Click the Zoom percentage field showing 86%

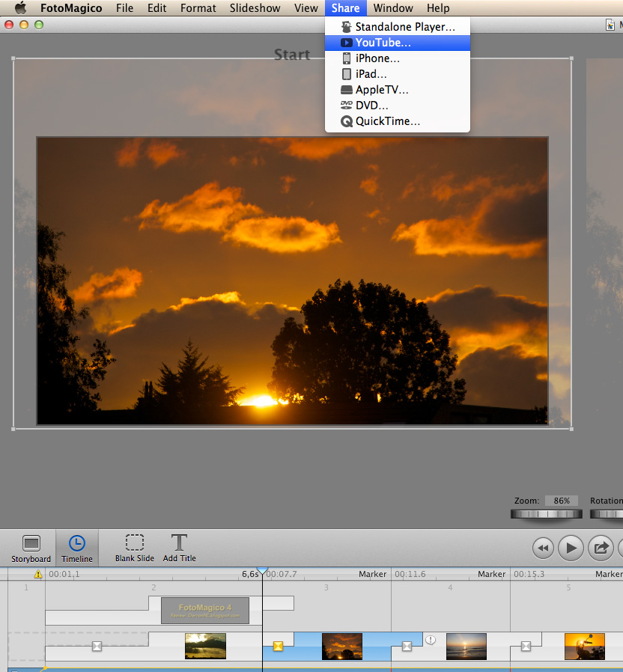point(562,501)
